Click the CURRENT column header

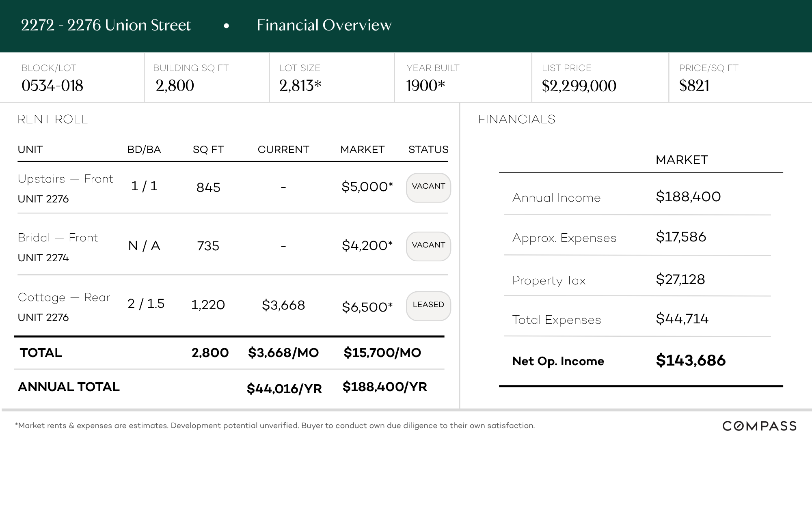tap(283, 150)
